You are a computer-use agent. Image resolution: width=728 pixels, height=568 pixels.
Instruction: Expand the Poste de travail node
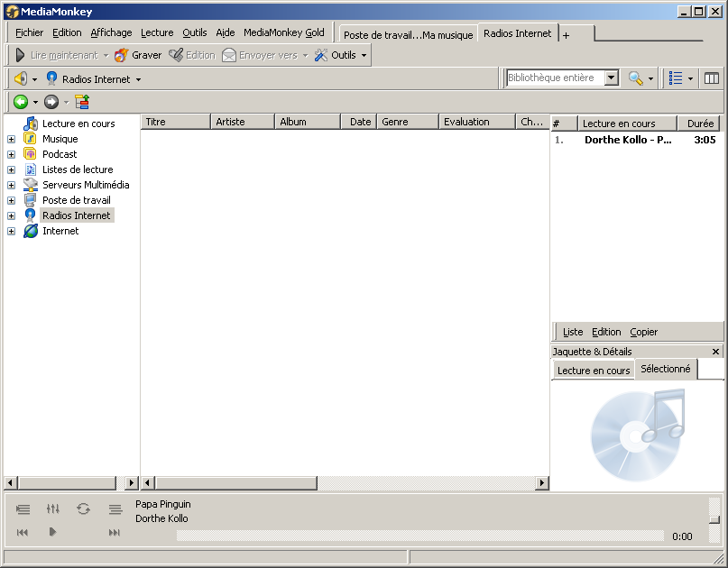click(11, 200)
